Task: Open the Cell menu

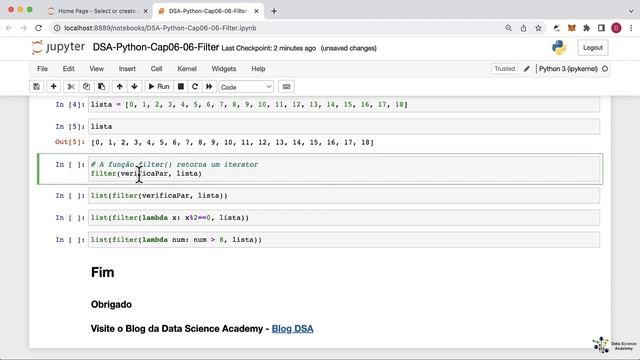Action: [x=156, y=69]
